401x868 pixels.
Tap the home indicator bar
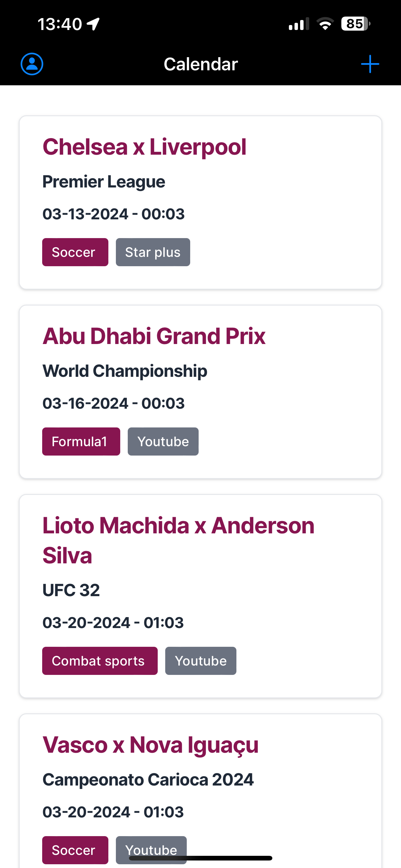(201, 858)
